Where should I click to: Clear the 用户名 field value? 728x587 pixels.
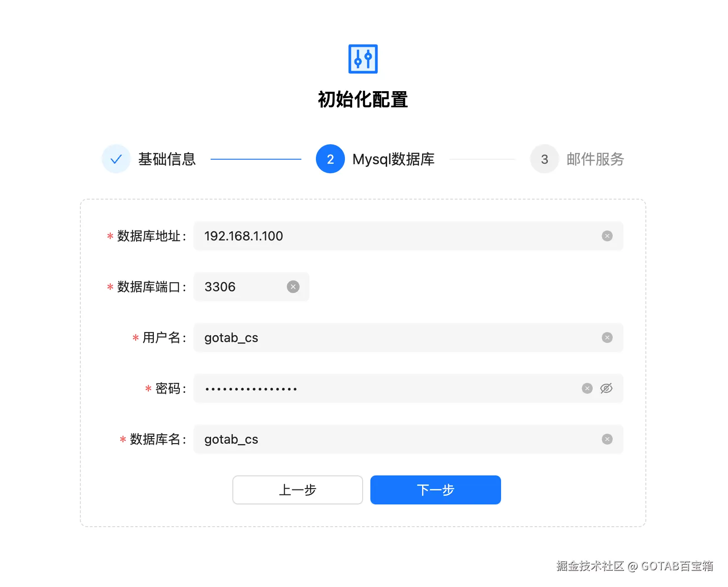tap(607, 338)
